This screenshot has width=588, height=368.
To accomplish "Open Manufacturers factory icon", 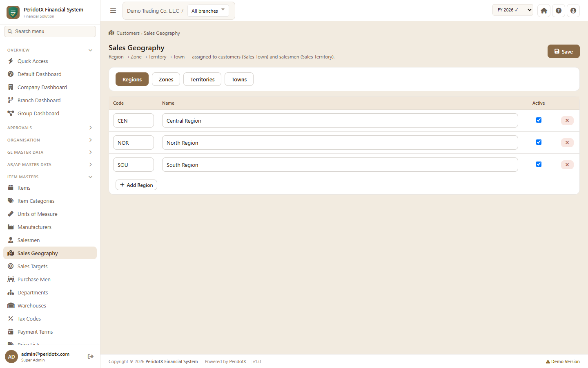I will coord(11,227).
